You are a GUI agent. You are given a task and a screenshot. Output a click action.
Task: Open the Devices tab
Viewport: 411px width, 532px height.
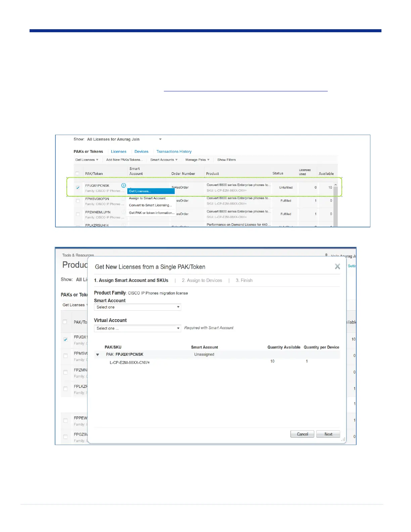pyautogui.click(x=141, y=151)
